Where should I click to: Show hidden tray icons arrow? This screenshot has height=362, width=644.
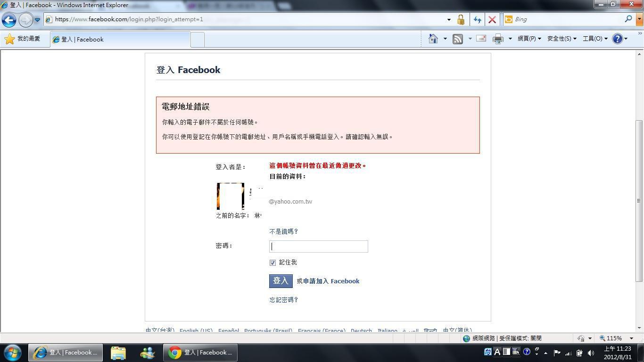click(x=545, y=353)
